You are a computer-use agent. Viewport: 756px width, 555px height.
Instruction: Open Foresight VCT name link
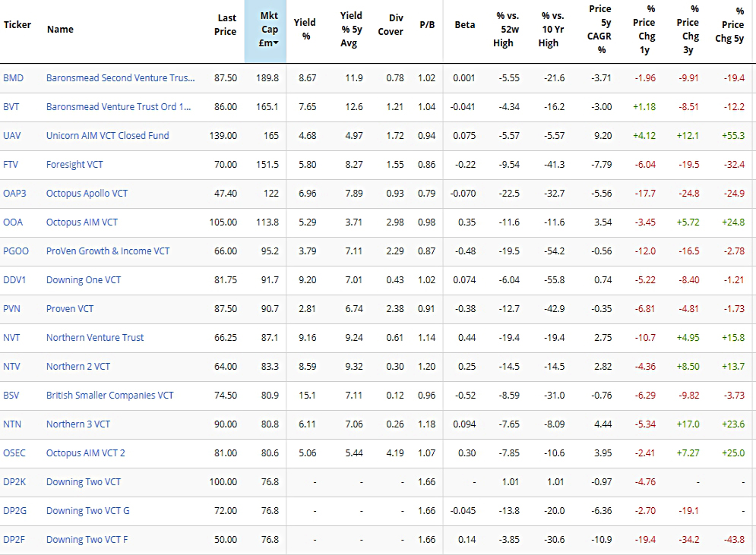[x=74, y=165]
